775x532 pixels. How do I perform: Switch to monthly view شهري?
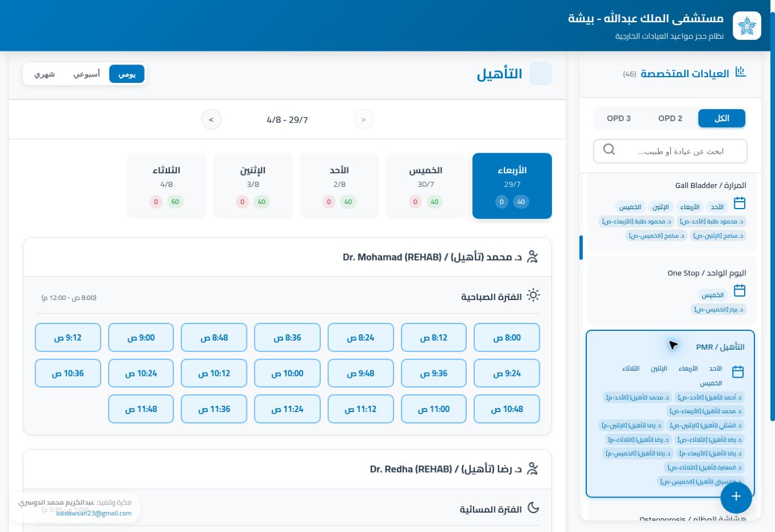click(45, 74)
